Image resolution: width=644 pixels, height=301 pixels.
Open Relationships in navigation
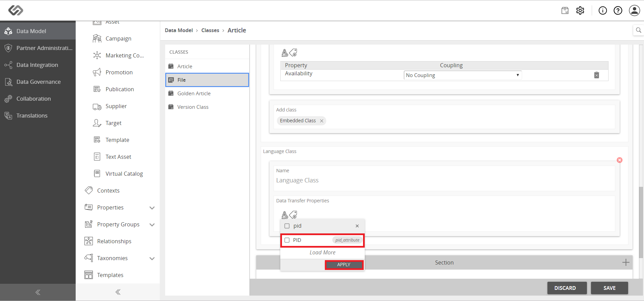coord(118,241)
